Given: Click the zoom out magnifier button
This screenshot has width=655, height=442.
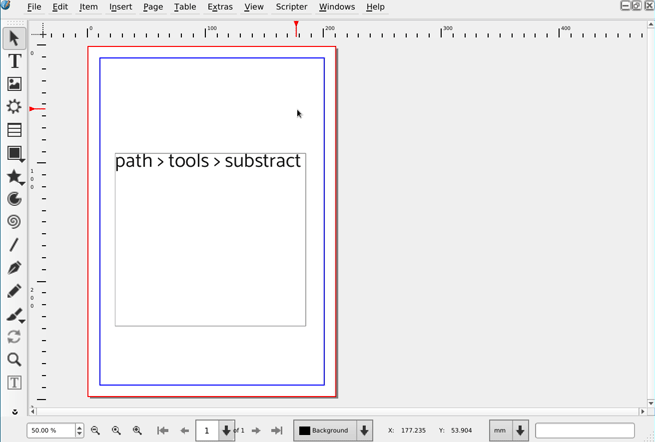Looking at the screenshot, I should 95,431.
